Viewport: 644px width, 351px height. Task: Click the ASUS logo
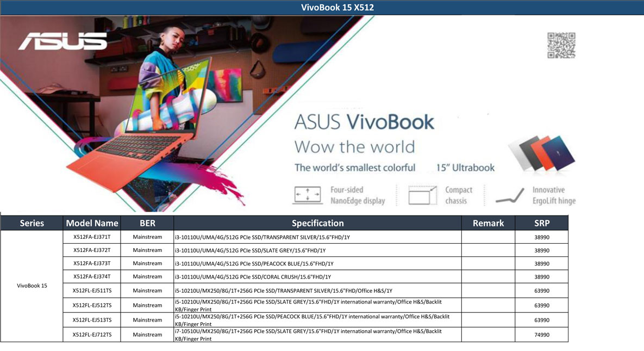62,41
